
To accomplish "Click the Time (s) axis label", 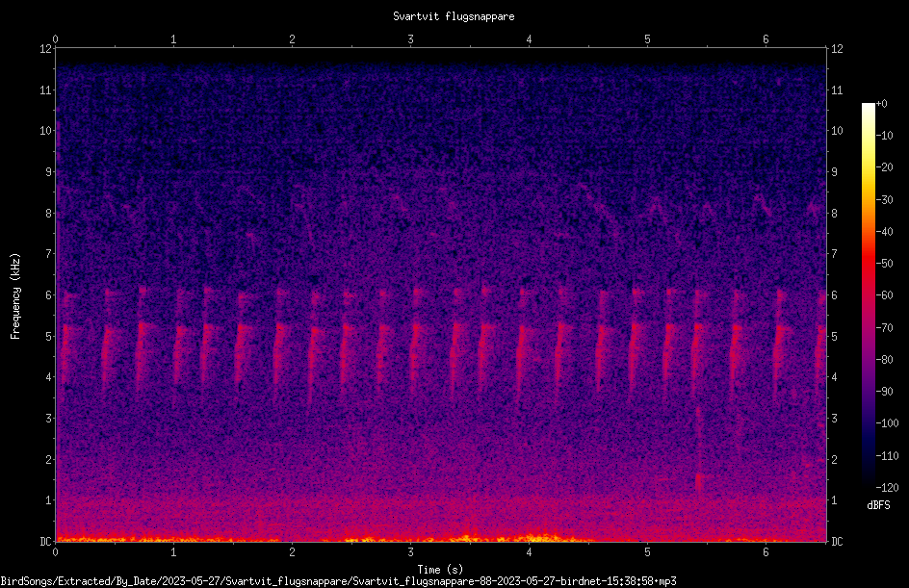I will pos(440,570).
